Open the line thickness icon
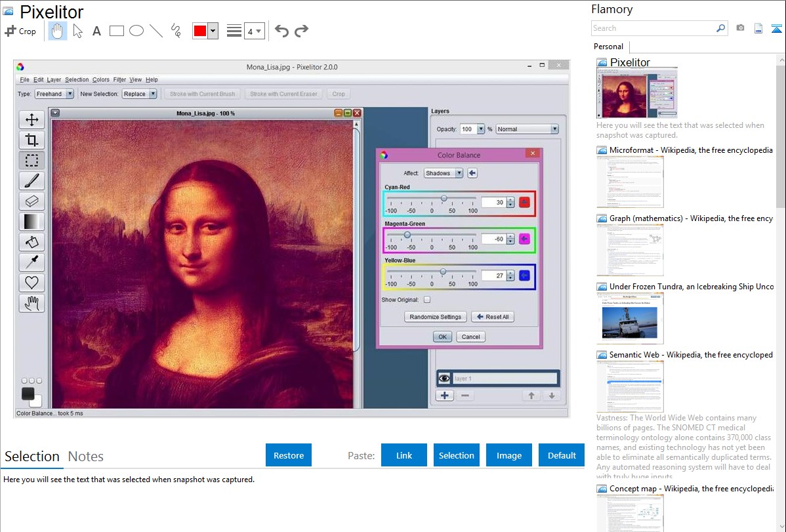The width and height of the screenshot is (786, 532). coord(234,31)
